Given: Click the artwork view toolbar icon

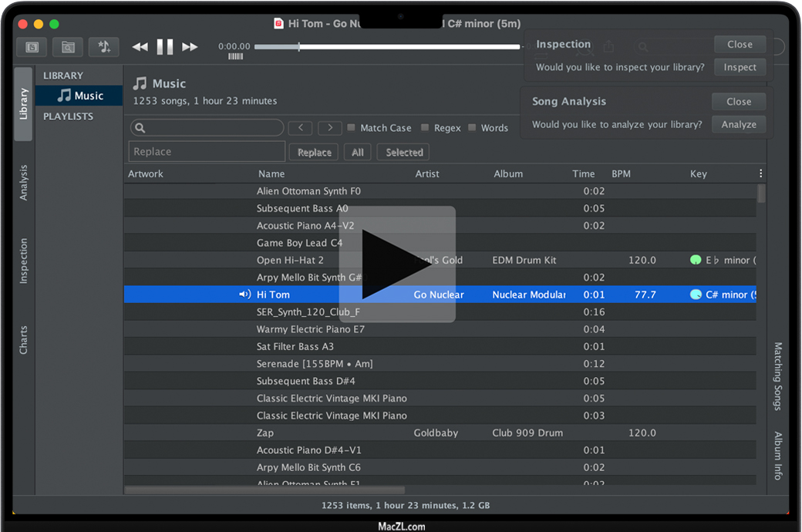Looking at the screenshot, I should coord(32,47).
